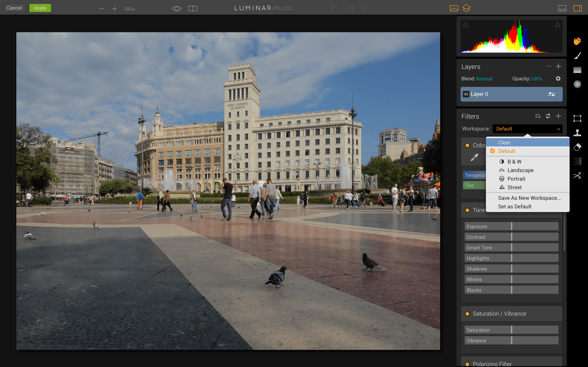Disable the Saturation / Vibrance filter toggle
This screenshot has width=588, height=367.
(x=467, y=314)
